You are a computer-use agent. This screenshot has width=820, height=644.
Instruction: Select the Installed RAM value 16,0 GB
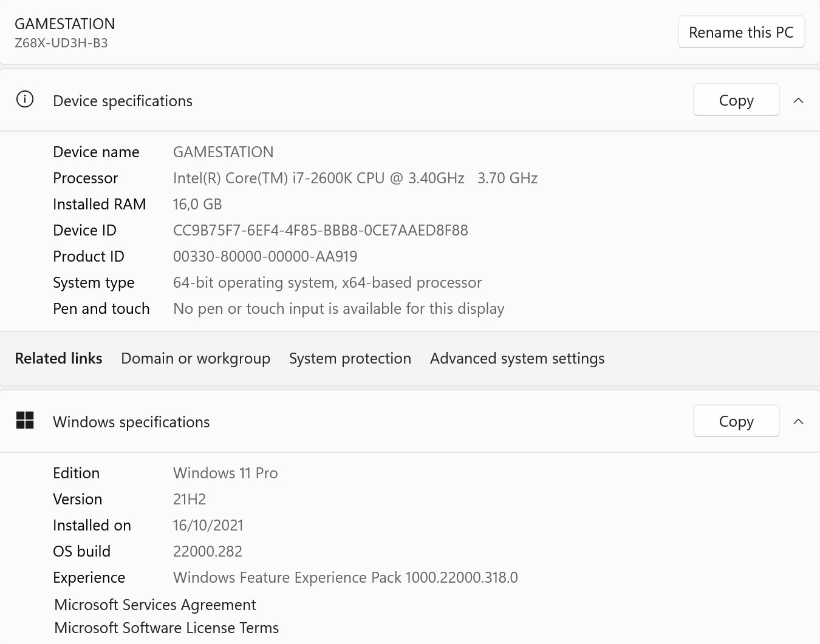pyautogui.click(x=197, y=205)
